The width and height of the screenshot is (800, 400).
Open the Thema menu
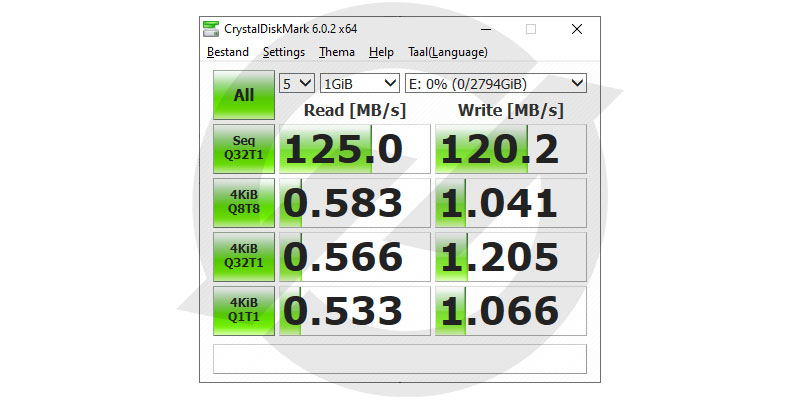click(x=337, y=52)
